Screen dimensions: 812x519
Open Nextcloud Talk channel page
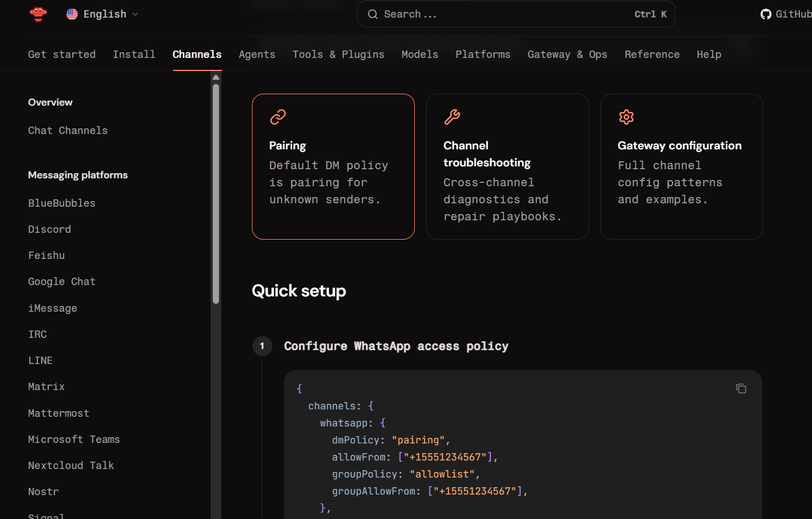click(71, 466)
